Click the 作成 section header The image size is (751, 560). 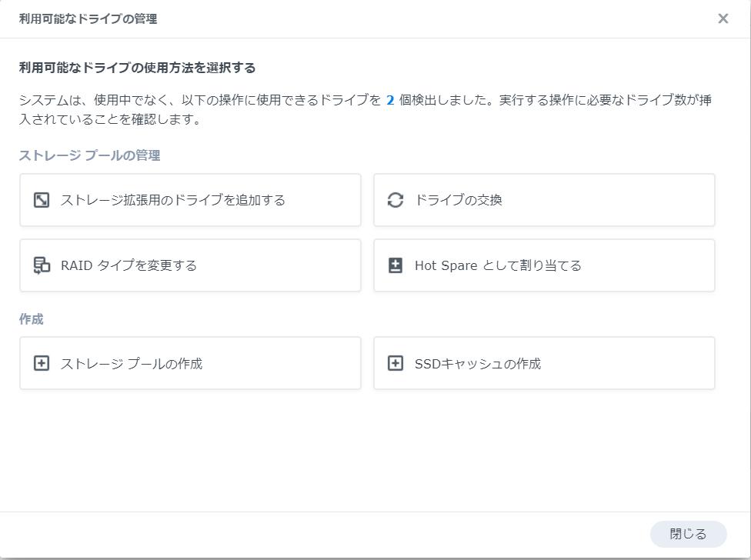click(31, 319)
